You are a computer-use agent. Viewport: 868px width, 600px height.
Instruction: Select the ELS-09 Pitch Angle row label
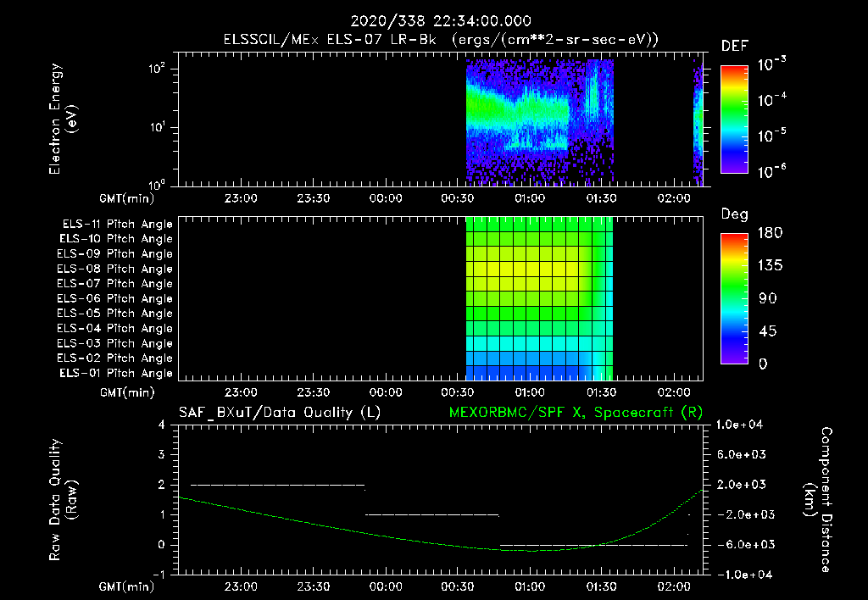(114, 254)
